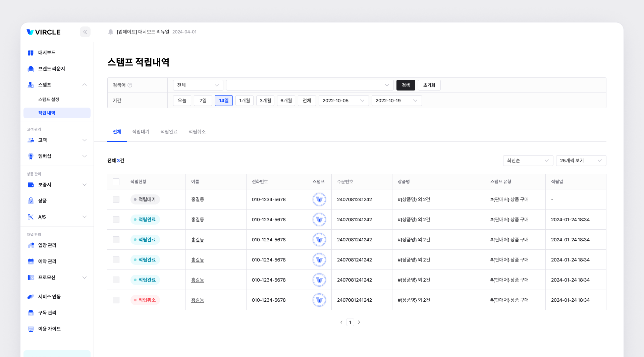Screen dimensions: 644x357
Task: Select the 1개월 period button
Action: click(245, 101)
